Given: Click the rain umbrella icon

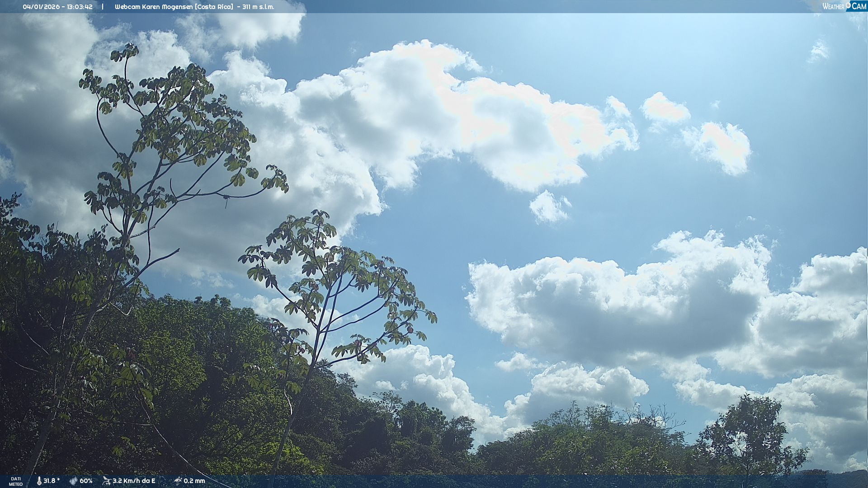Looking at the screenshot, I should [178, 481].
